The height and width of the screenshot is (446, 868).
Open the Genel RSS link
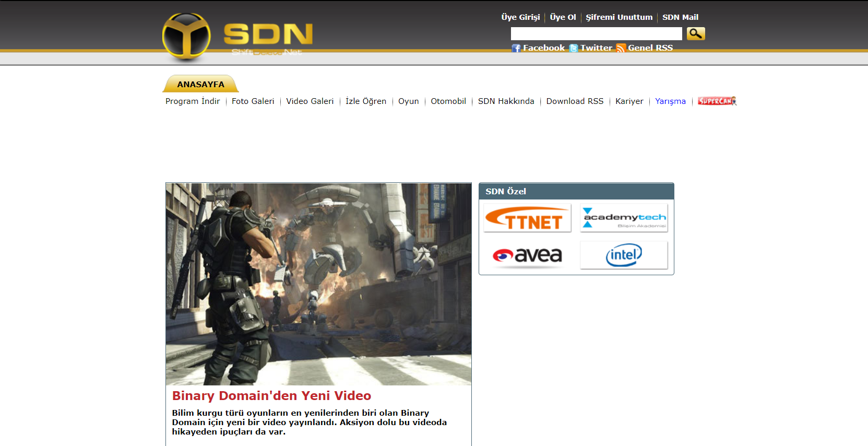(x=650, y=48)
